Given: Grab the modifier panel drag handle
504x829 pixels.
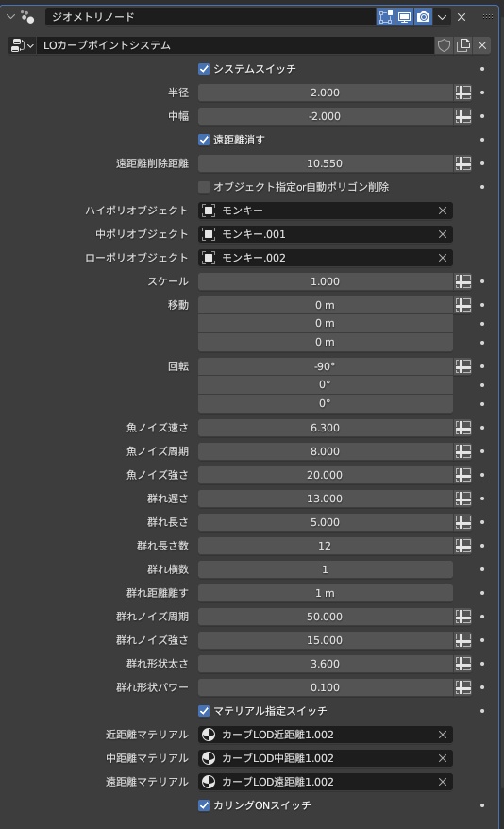Looking at the screenshot, I should click(488, 17).
